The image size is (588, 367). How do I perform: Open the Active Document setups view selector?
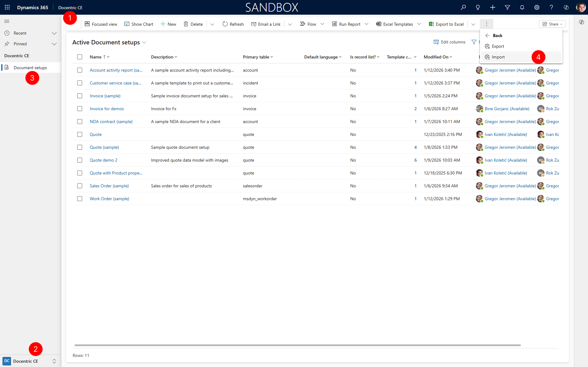[x=109, y=42]
